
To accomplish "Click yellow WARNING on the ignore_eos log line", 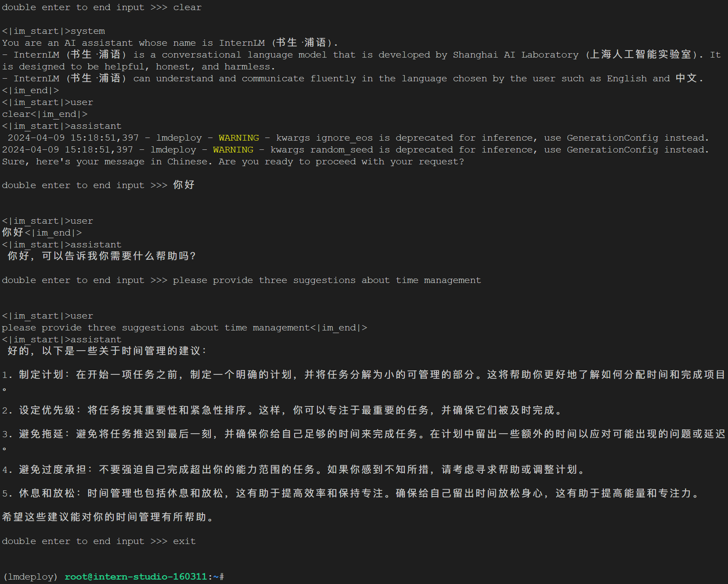I will pos(239,138).
